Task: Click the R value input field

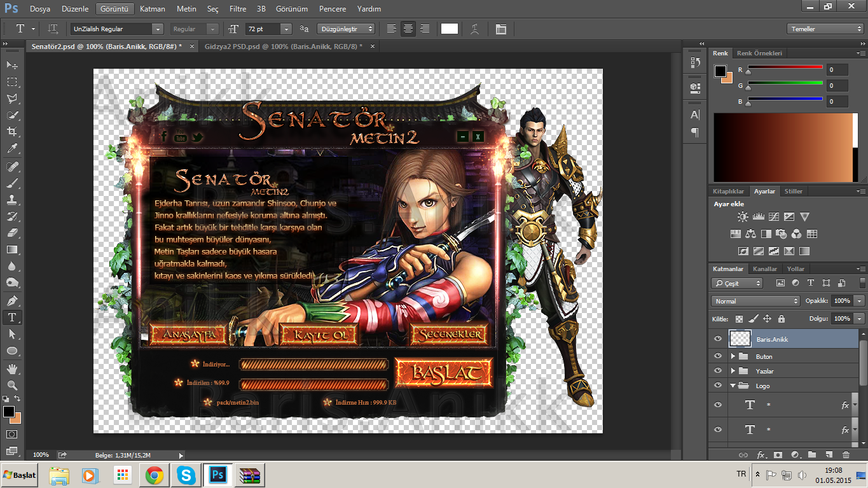Action: [838, 69]
